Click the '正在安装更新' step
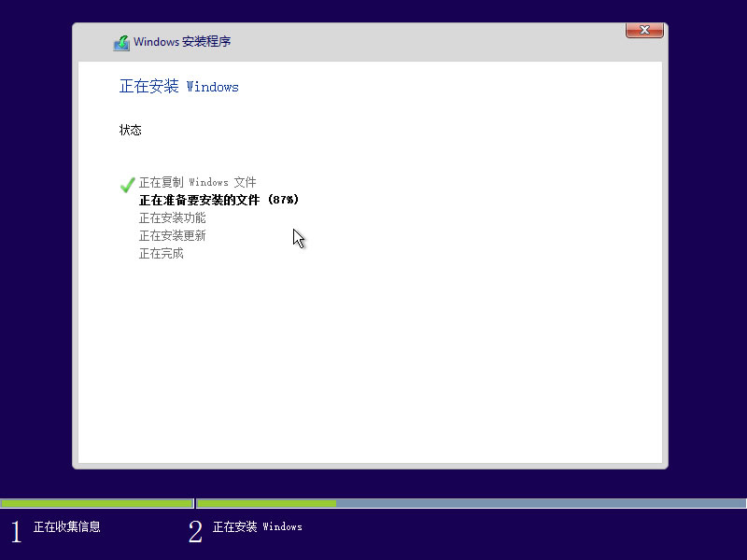 pos(172,236)
